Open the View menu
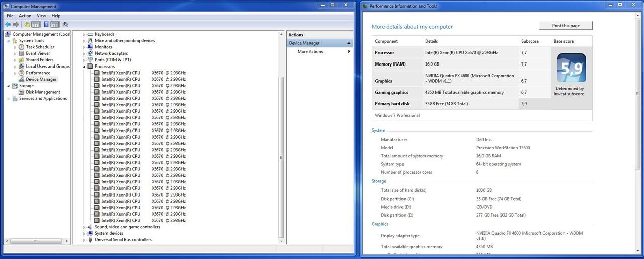The image size is (644, 259). click(41, 16)
